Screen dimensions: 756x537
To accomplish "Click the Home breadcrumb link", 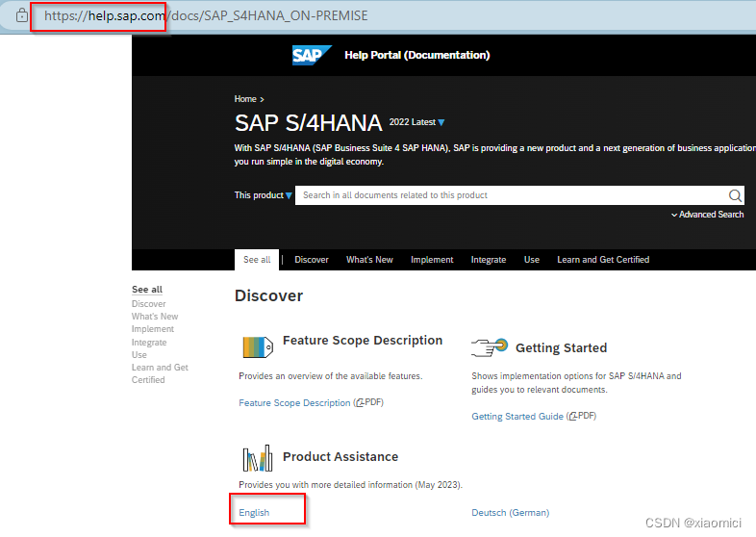I will (x=245, y=99).
